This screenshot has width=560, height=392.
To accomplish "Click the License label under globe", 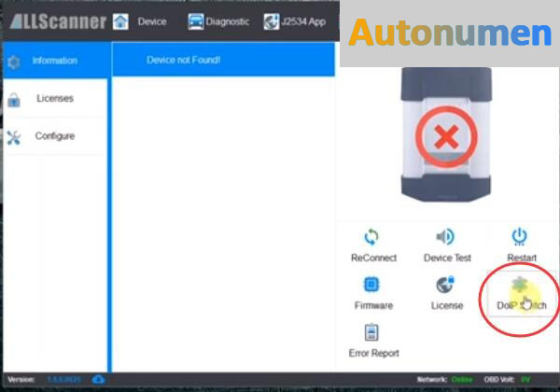I will tap(447, 305).
